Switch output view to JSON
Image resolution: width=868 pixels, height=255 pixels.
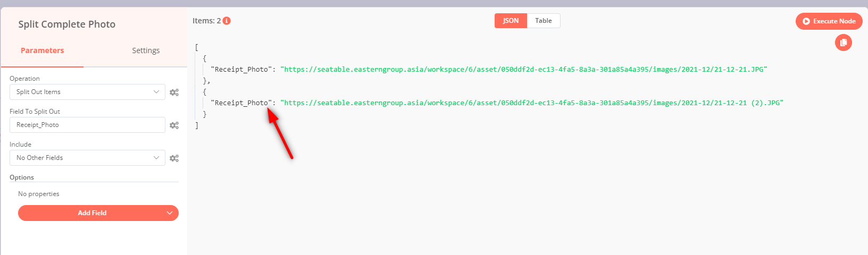(x=511, y=21)
